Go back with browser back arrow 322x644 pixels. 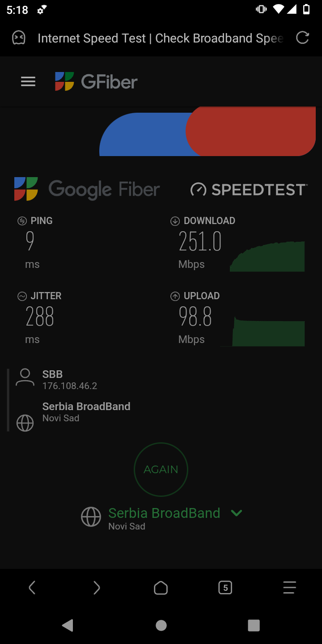[32, 588]
